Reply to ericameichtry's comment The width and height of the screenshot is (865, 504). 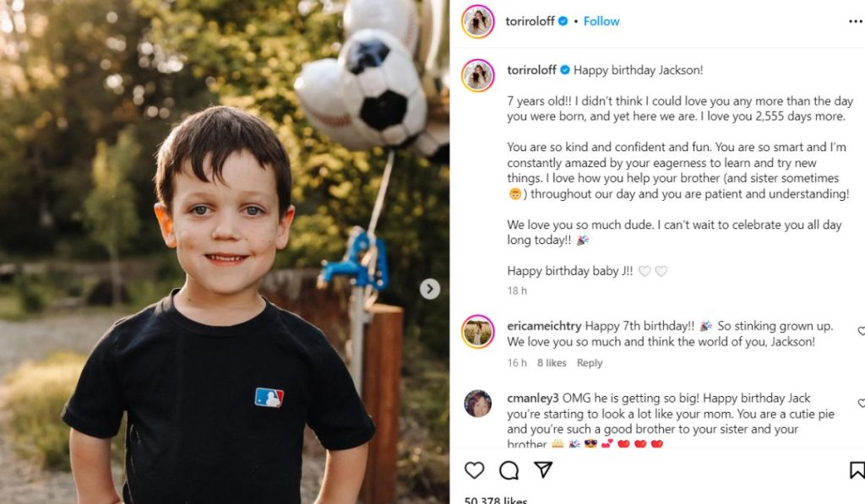tap(589, 363)
